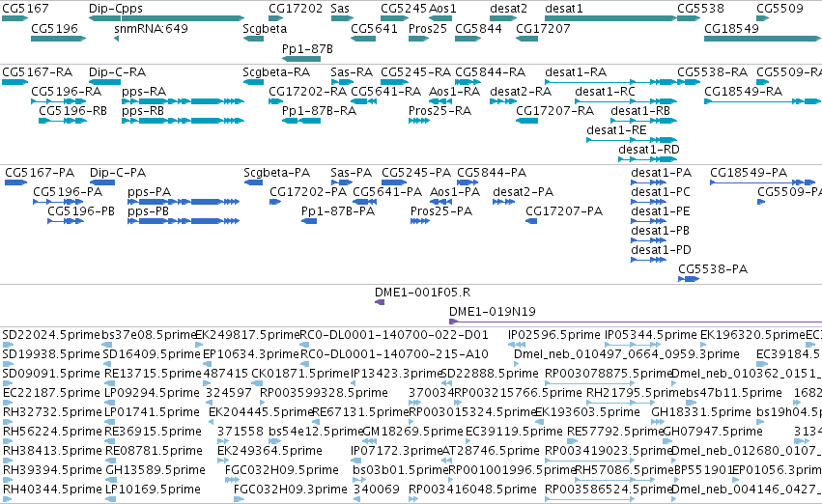Click the purple DME1-001F05.R arrow glyph
The height and width of the screenshot is (504, 822).
click(380, 302)
